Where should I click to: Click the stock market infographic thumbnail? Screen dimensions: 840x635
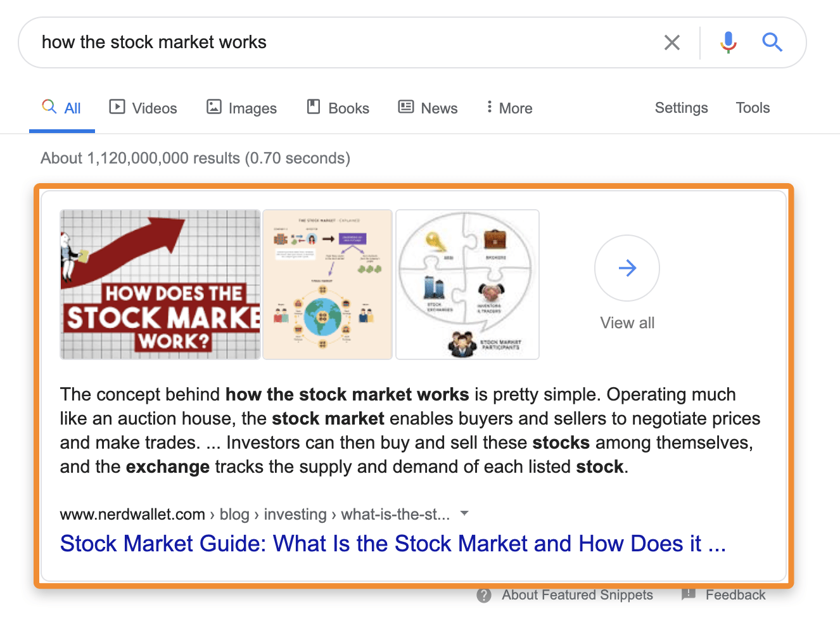(328, 284)
